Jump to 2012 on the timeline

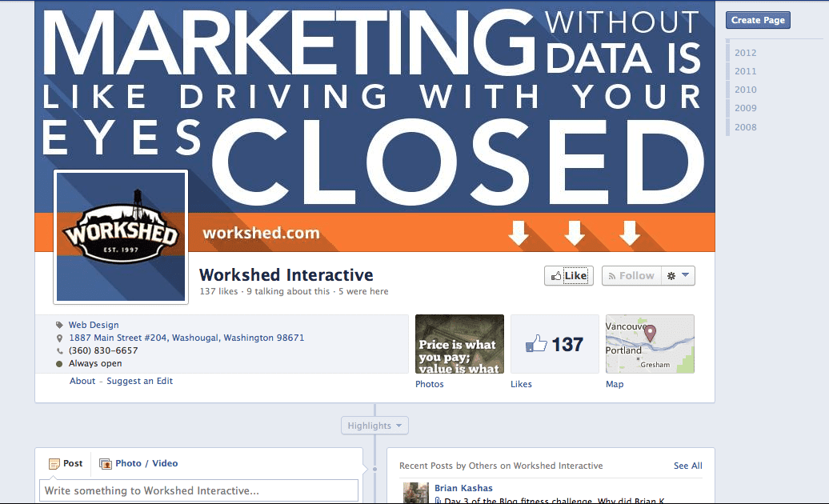pyautogui.click(x=745, y=53)
